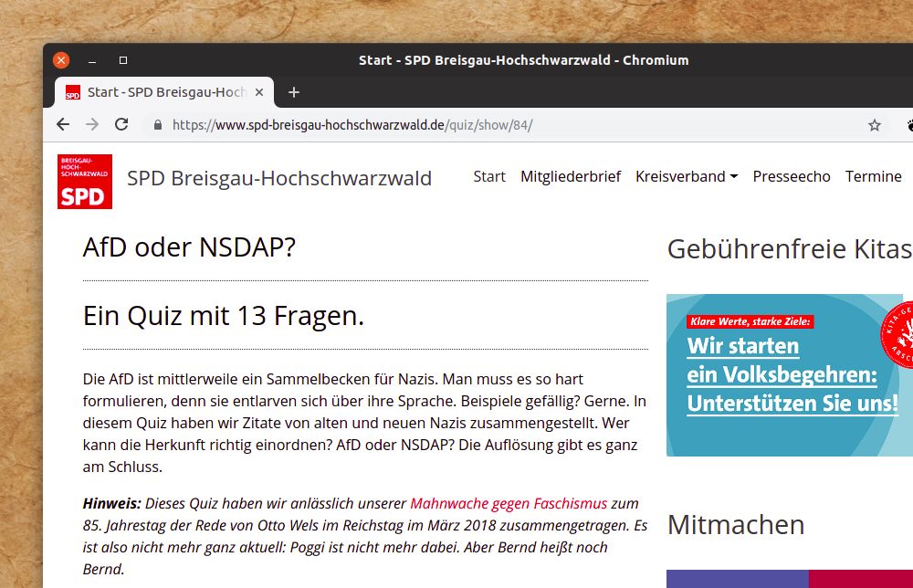Click the browser forward arrow
913x588 pixels.
92,124
